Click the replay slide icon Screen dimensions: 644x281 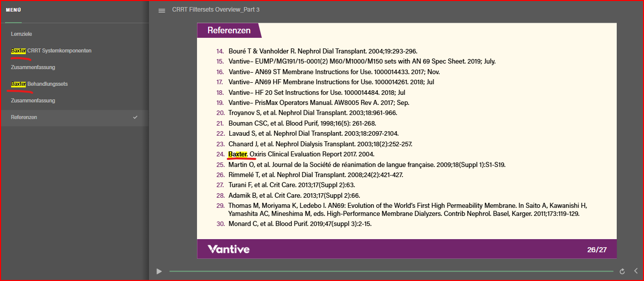pos(622,271)
